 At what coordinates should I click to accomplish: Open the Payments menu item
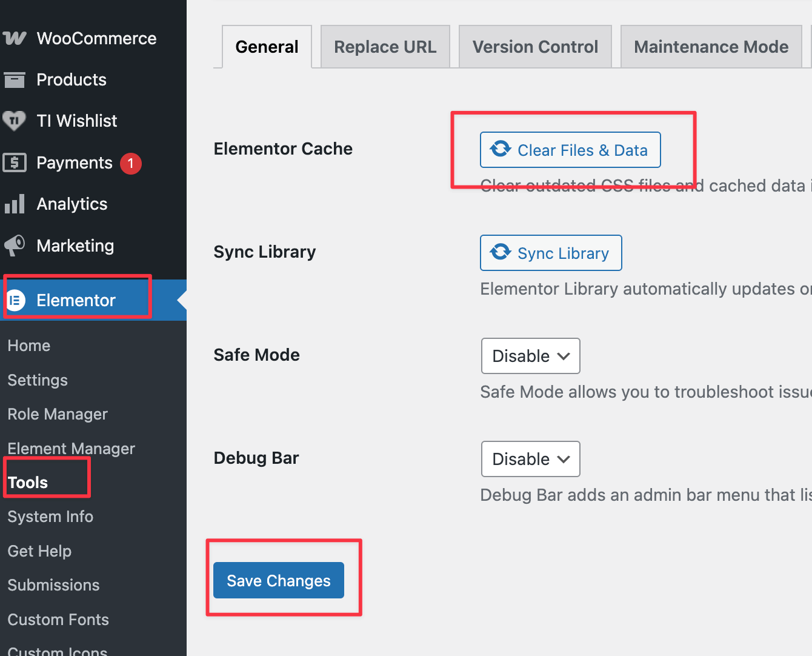(x=75, y=162)
